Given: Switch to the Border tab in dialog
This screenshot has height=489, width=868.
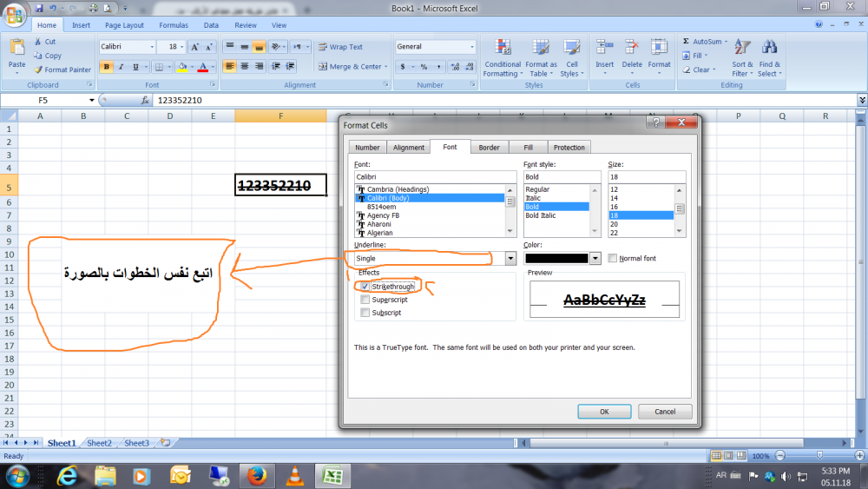Looking at the screenshot, I should (489, 148).
